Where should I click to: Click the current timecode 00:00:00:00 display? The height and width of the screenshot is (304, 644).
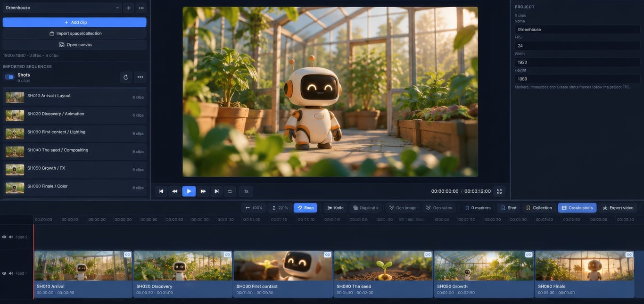445,191
